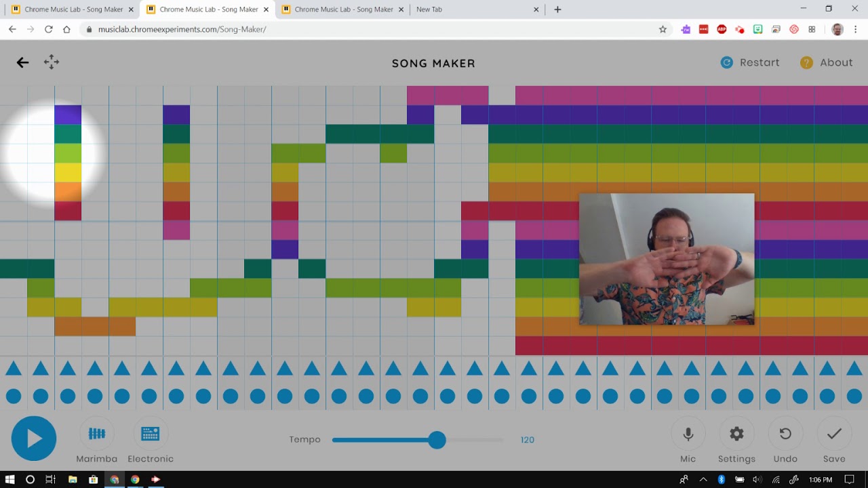Click the webcam video overlay
The image size is (868, 488).
coord(667,259)
